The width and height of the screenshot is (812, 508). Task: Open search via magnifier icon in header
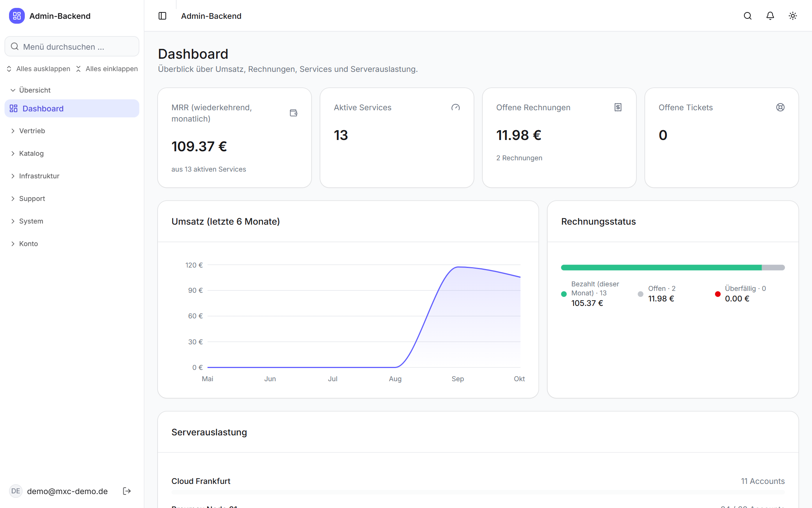coord(748,16)
